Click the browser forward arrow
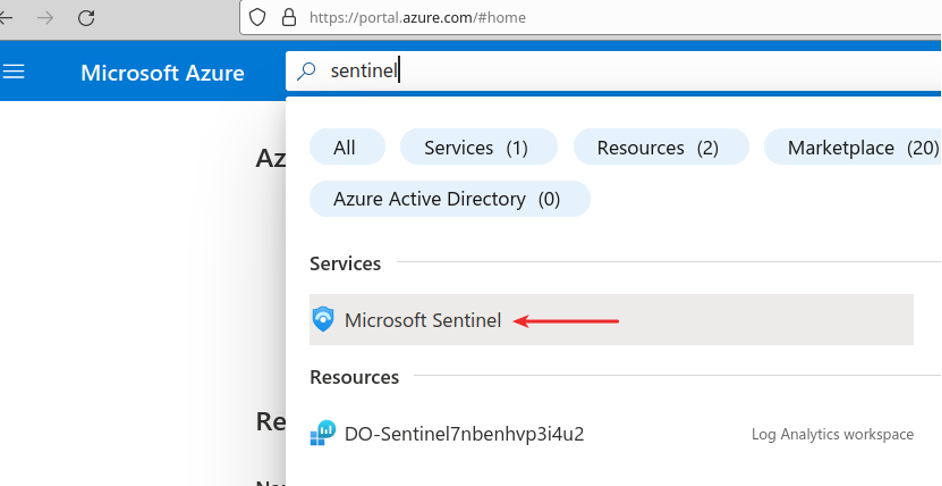 click(x=45, y=17)
